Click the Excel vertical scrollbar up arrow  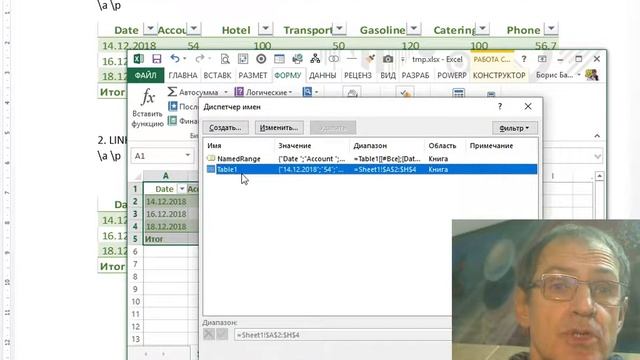coord(599,176)
